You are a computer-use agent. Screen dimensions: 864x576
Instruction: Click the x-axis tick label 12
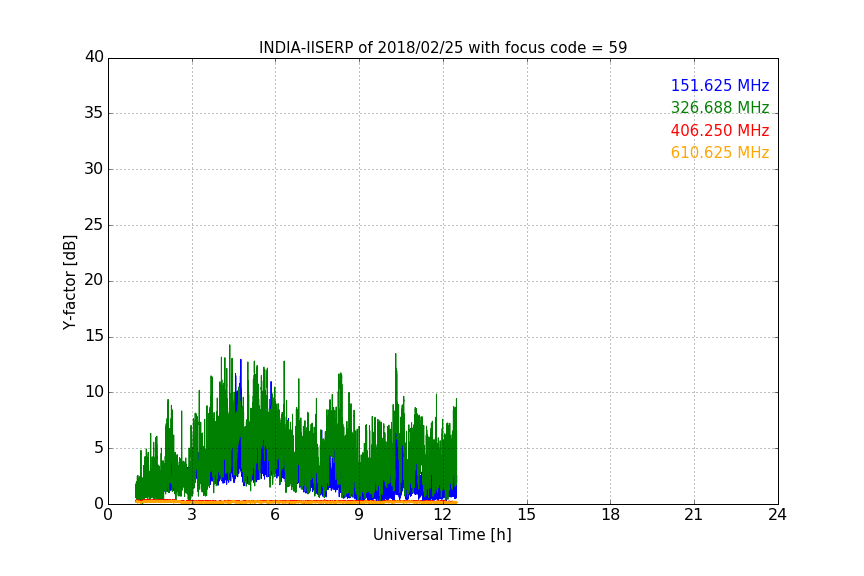pos(443,515)
